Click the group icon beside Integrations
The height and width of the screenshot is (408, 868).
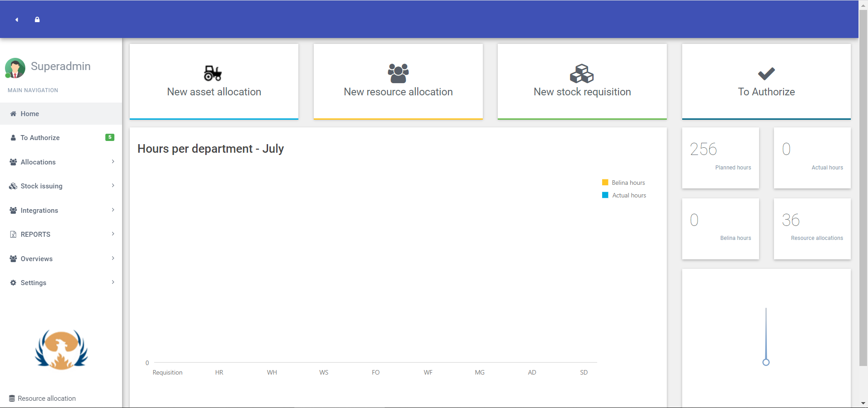[x=13, y=210]
